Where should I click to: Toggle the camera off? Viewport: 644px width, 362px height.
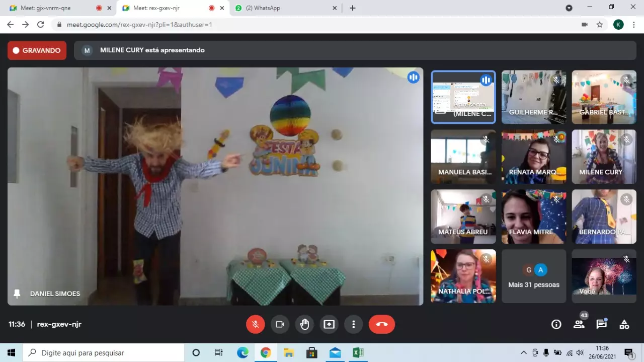tap(280, 324)
